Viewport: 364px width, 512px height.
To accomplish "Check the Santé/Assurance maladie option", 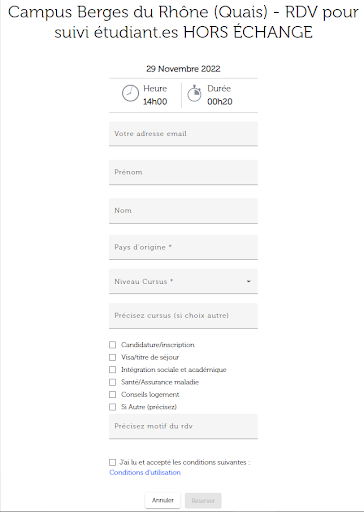I will [113, 382].
